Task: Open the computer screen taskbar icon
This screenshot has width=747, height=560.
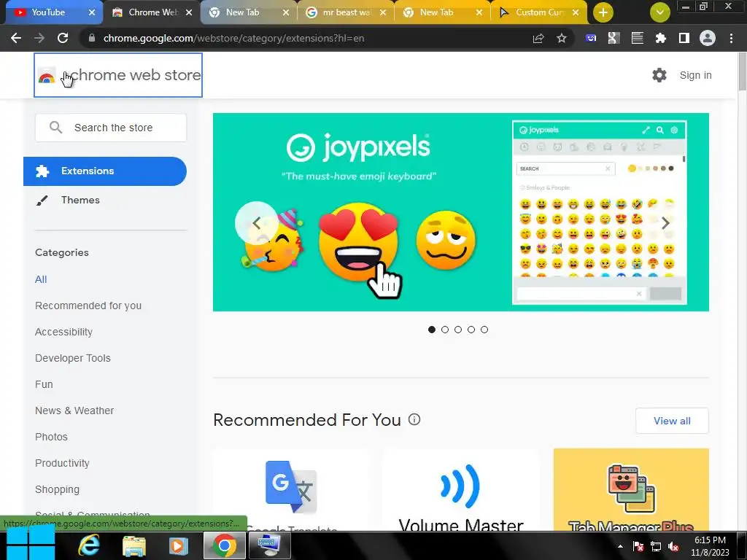Action: [x=268, y=545]
